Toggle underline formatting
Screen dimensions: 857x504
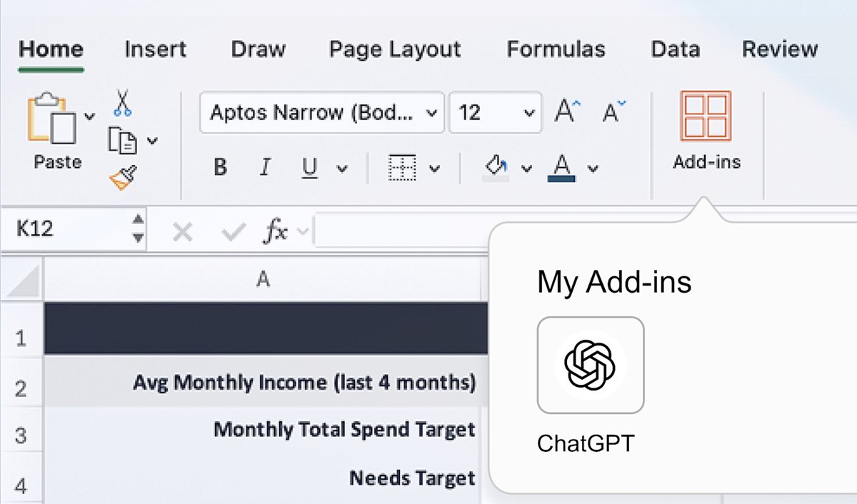click(309, 168)
